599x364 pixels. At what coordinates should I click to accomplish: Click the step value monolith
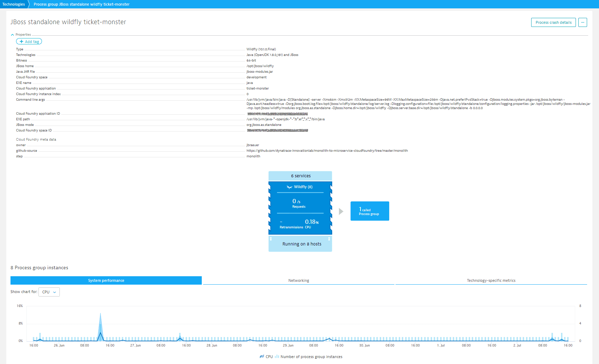coord(253,156)
